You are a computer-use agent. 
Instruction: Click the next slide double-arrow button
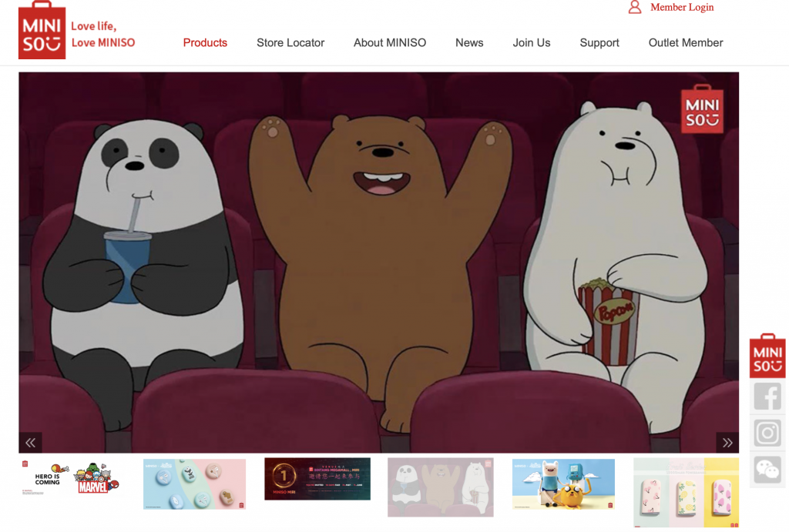click(727, 443)
